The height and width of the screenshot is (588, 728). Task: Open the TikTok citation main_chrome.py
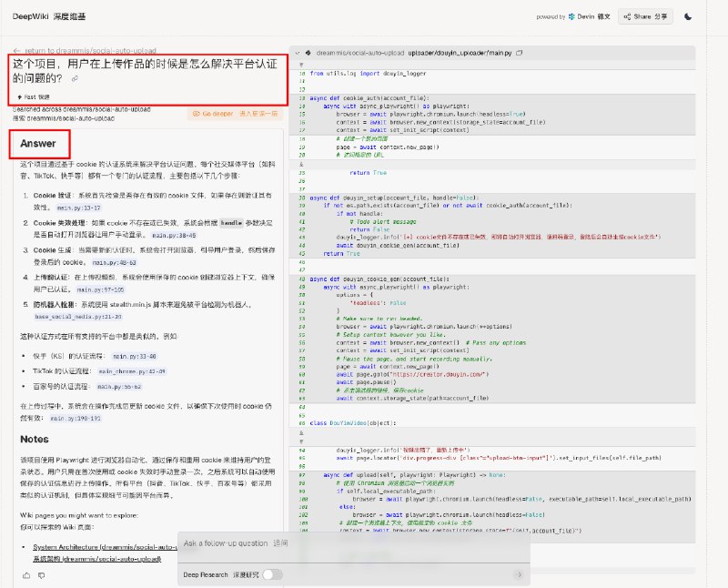tap(132, 371)
